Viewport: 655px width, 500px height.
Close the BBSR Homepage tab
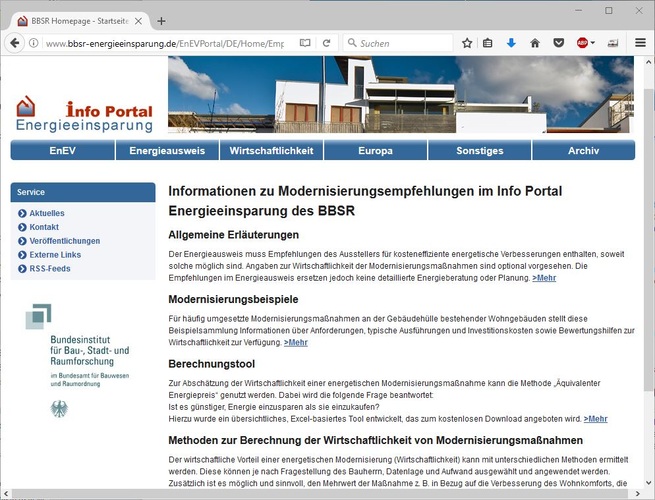click(139, 20)
